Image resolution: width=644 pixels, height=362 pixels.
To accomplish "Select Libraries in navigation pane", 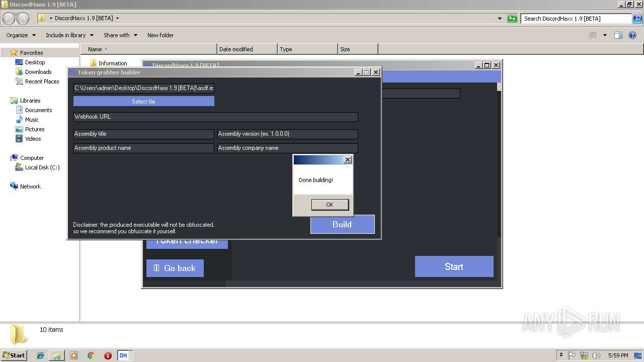I will (x=30, y=101).
